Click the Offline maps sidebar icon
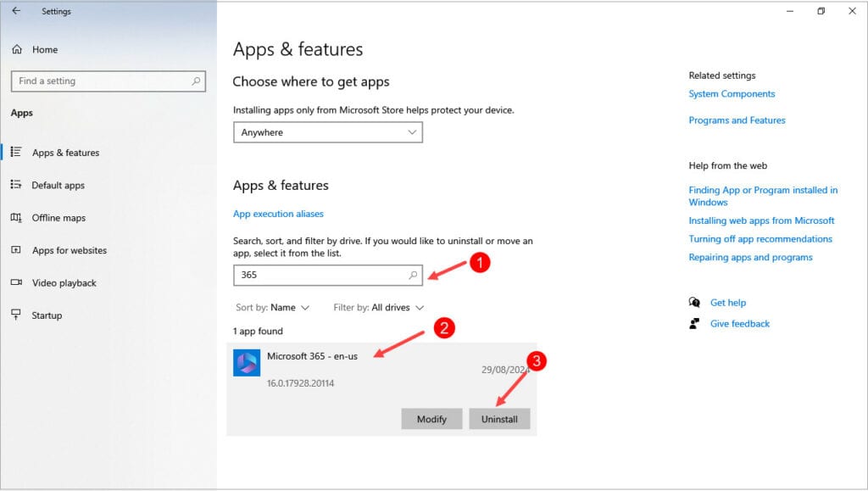The width and height of the screenshot is (868, 491). tap(16, 218)
